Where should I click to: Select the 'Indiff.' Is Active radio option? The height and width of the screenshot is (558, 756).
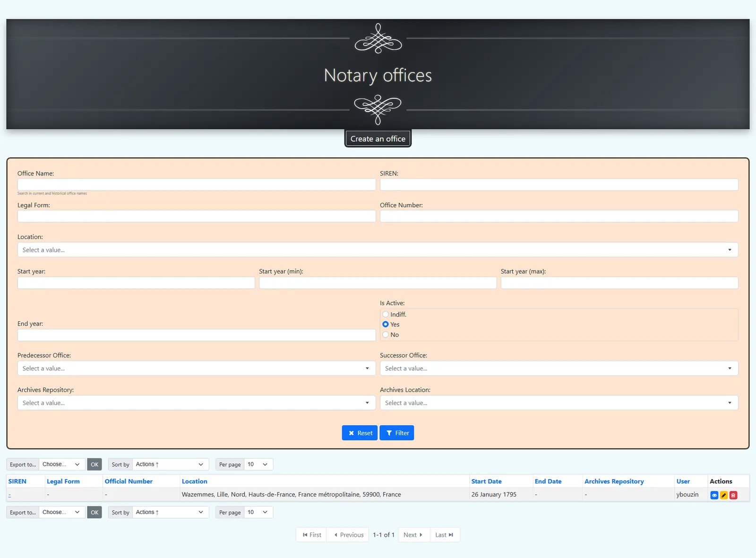point(386,314)
